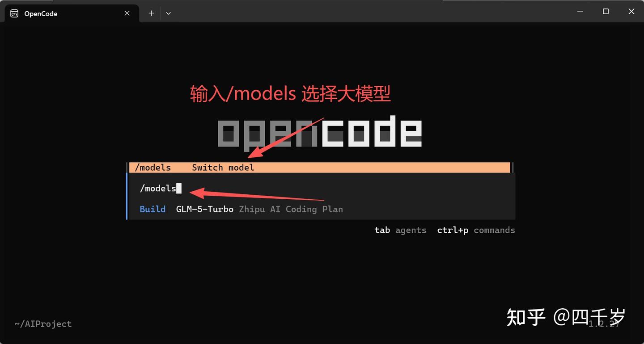Close the terminal window
The height and width of the screenshot is (344, 644).
click(x=631, y=12)
